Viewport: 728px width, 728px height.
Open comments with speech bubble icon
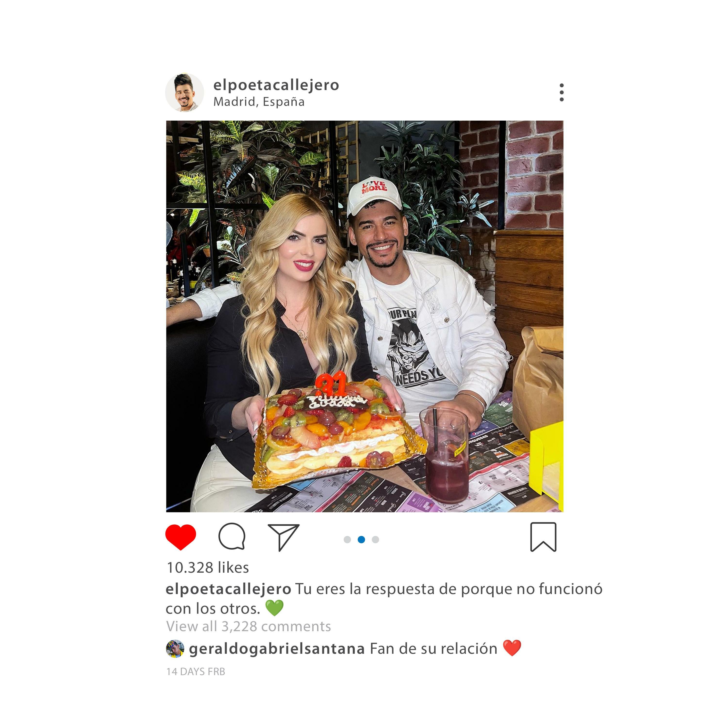[232, 537]
